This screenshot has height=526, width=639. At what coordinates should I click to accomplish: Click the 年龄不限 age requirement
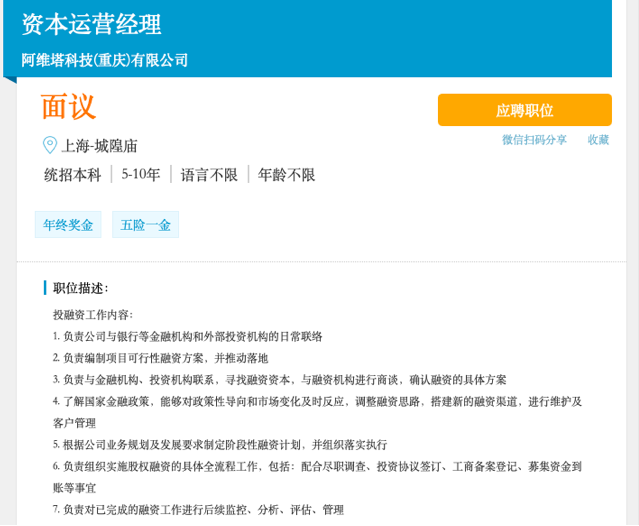(287, 175)
